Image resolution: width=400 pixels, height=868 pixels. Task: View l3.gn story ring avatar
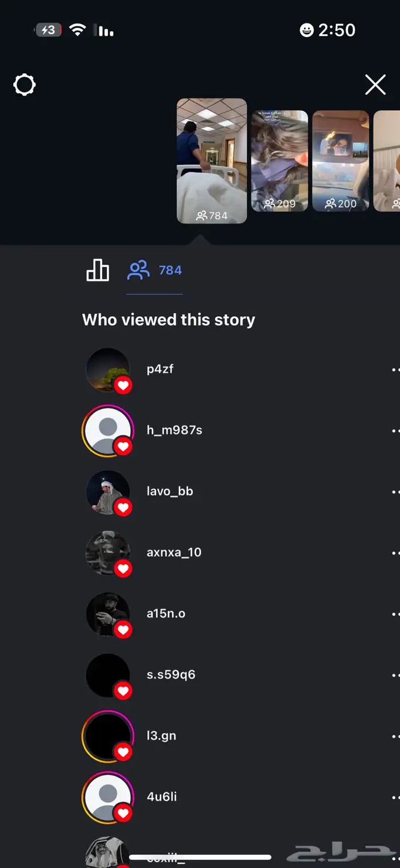click(108, 736)
